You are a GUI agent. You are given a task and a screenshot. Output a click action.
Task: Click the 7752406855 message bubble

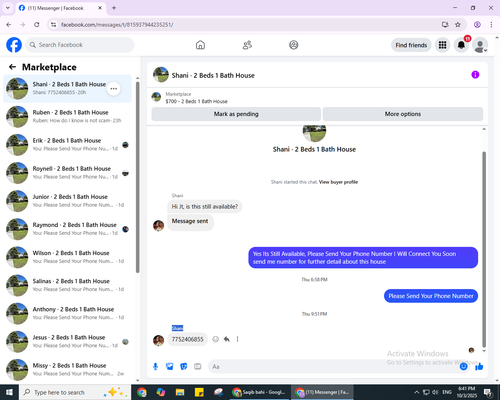187,339
